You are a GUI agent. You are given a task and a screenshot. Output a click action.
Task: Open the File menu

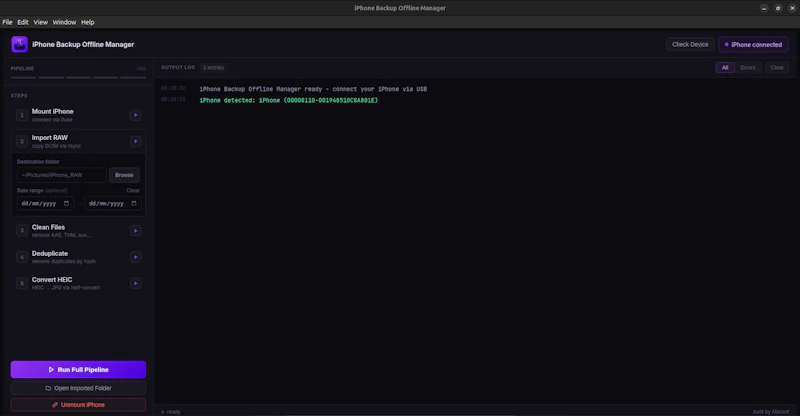(7, 22)
